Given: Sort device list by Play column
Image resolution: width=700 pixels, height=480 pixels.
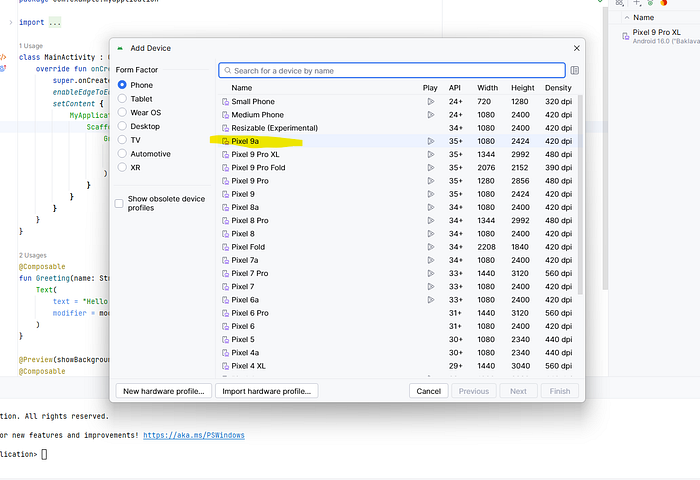Looking at the screenshot, I should [x=430, y=88].
